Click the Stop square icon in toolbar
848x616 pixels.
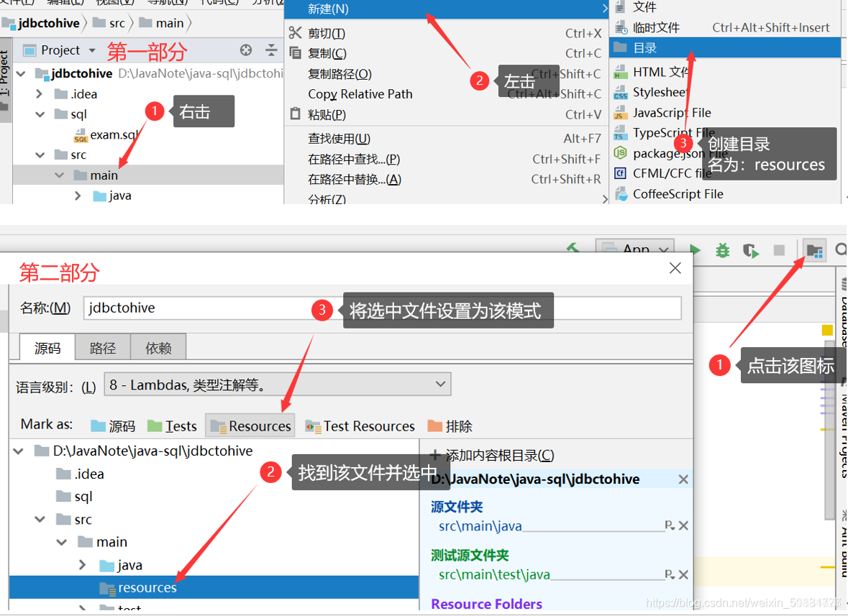pyautogui.click(x=780, y=250)
